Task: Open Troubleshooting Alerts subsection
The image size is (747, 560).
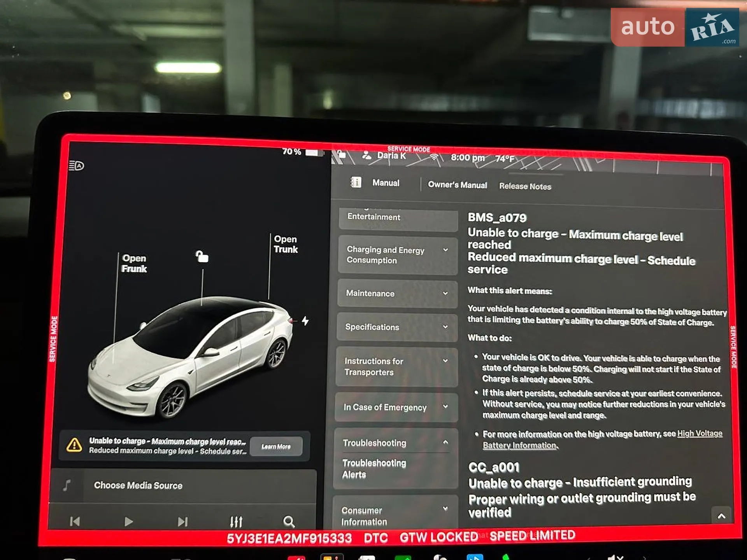Action: (x=374, y=469)
